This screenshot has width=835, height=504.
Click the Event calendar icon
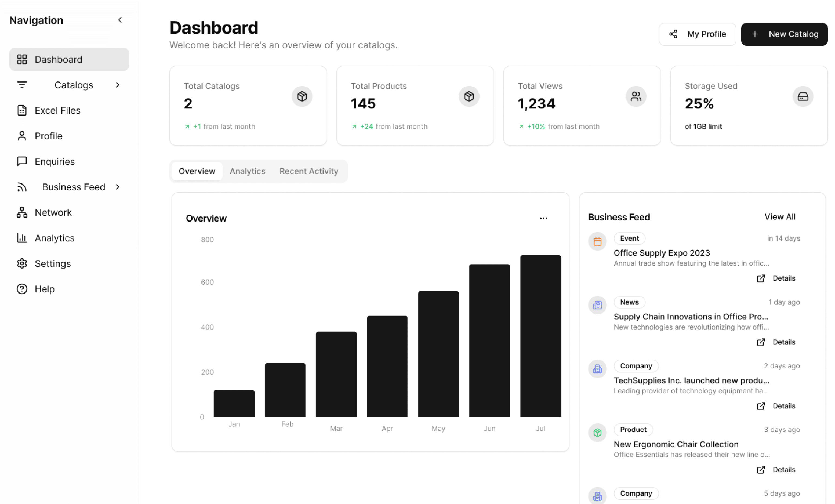point(598,241)
